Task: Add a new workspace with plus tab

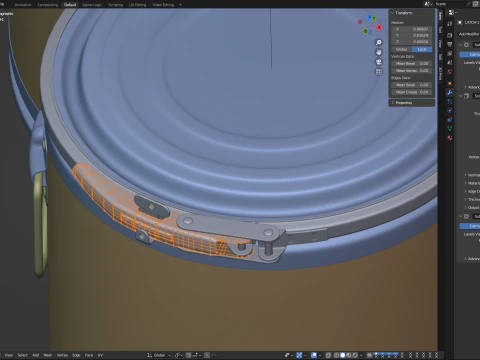Action: coord(180,5)
